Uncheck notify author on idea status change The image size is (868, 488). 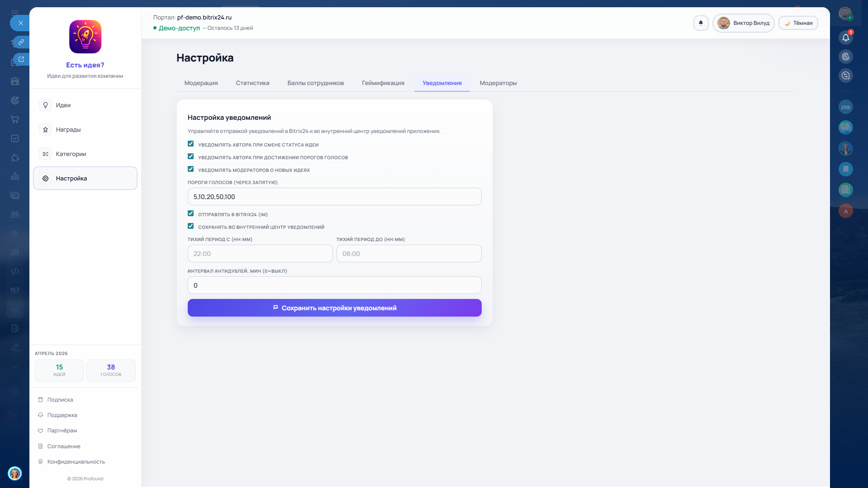(191, 144)
